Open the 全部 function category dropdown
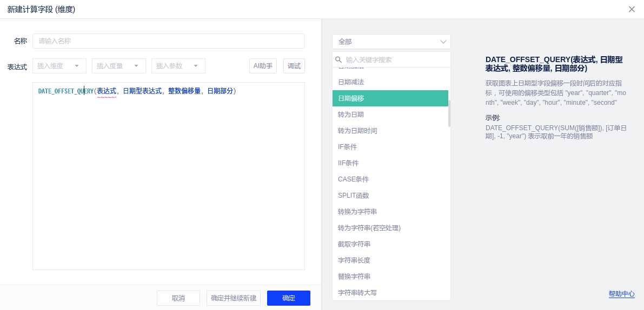This screenshot has height=310, width=644. 391,42
